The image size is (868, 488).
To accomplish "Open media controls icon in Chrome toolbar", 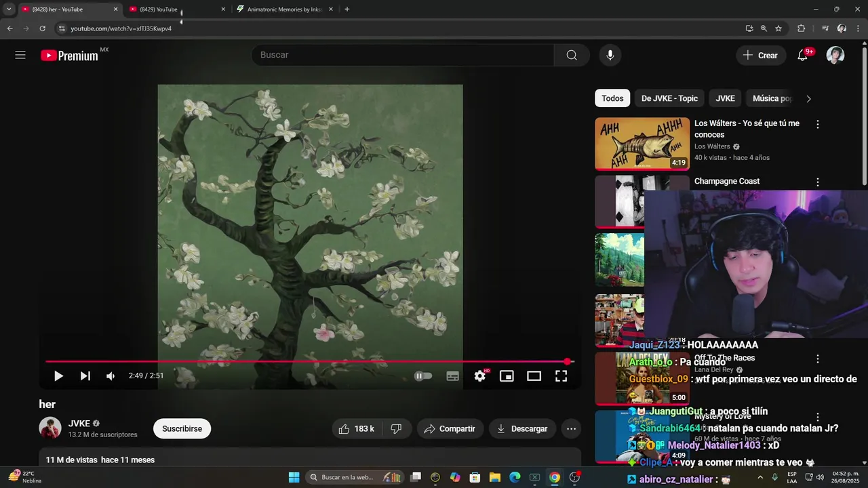I will [x=825, y=28].
